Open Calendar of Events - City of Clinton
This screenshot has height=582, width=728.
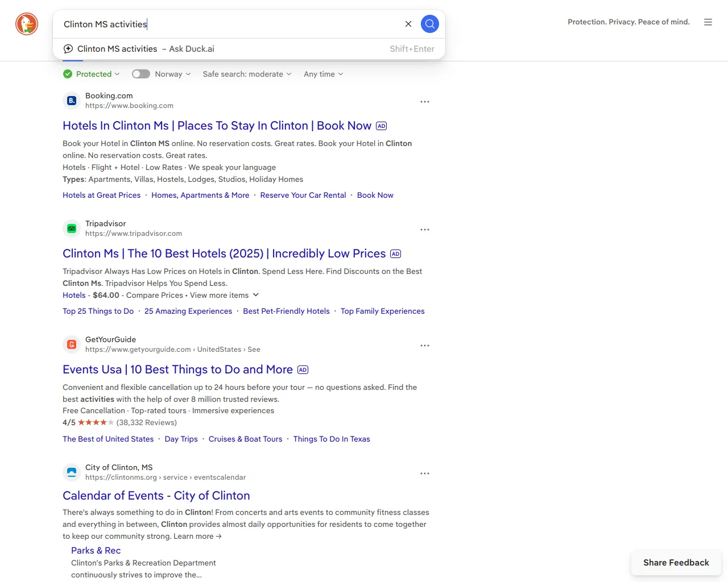tap(156, 496)
